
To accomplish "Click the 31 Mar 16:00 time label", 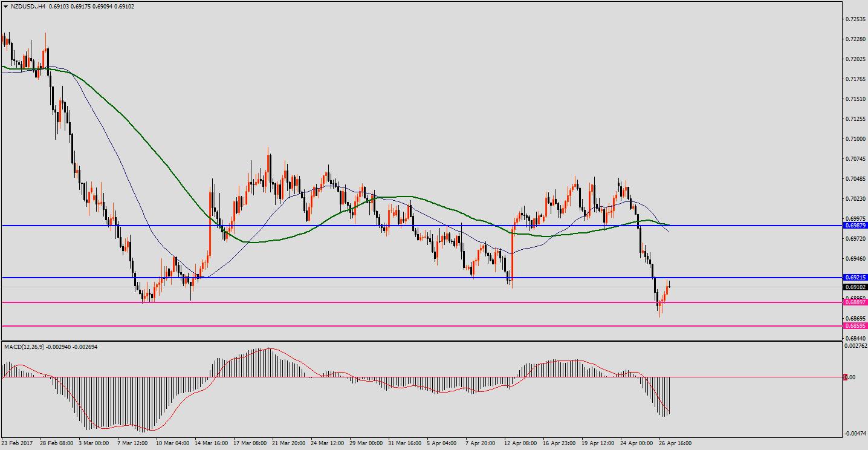I will pyautogui.click(x=404, y=443).
